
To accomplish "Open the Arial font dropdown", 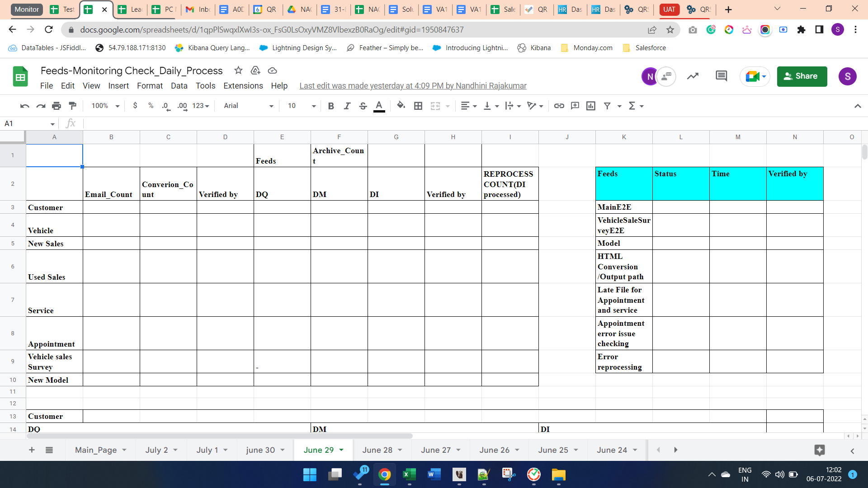I will pyautogui.click(x=249, y=106).
